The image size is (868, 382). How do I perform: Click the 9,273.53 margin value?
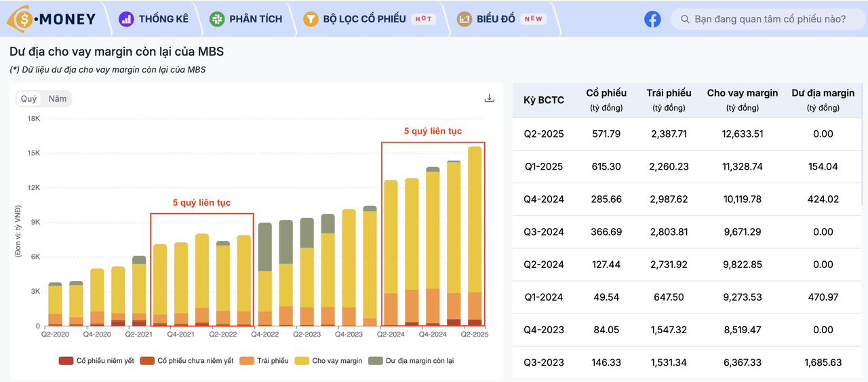(743, 297)
